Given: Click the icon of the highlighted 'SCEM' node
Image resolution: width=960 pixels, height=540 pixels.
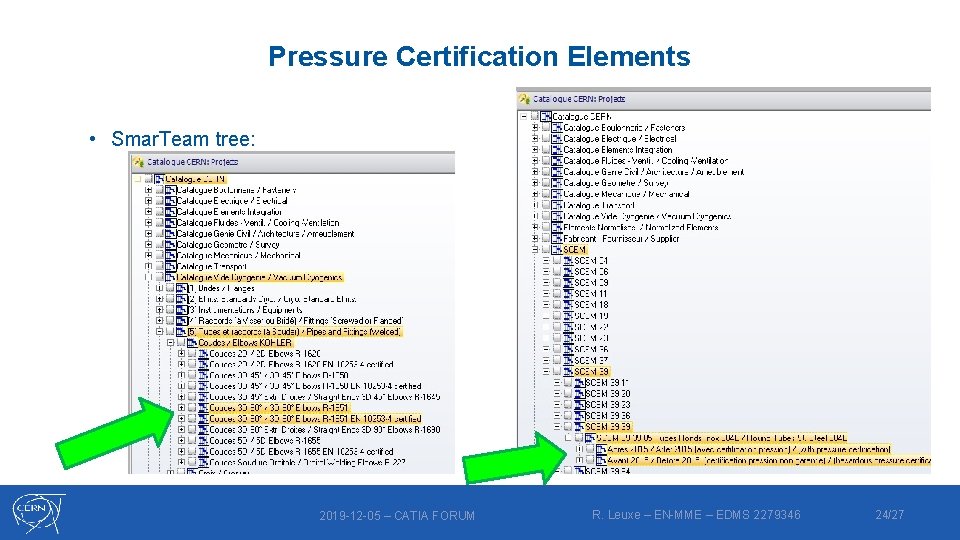Looking at the screenshot, I should click(557, 249).
